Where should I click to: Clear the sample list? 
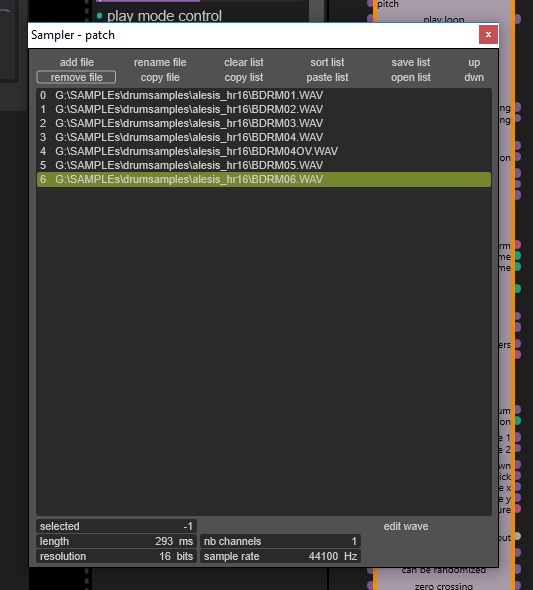click(244, 62)
